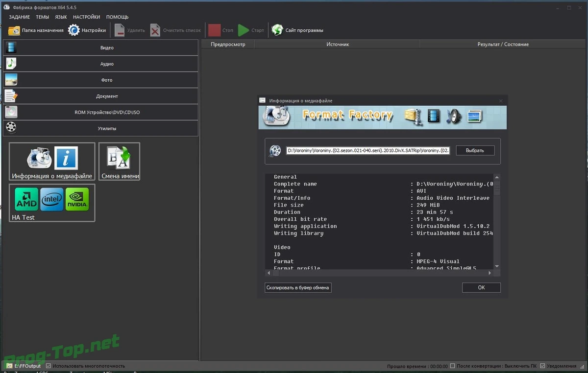Click the Intel logo in HA Test
The height and width of the screenshot is (373, 588).
(52, 199)
